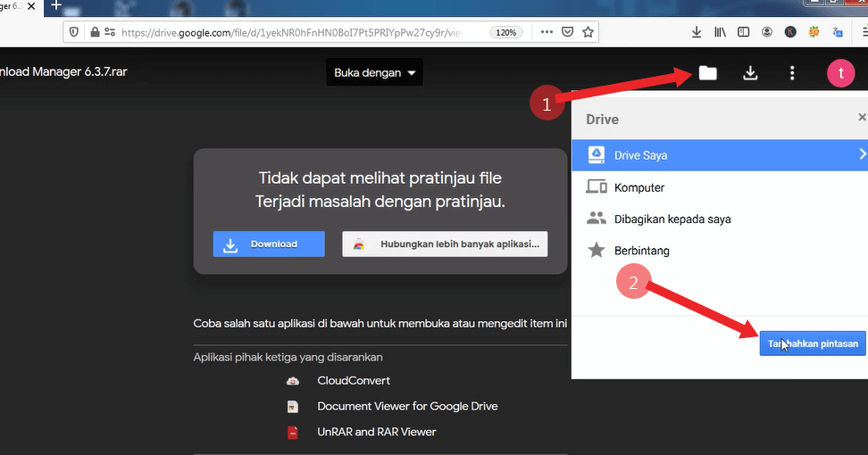Click the 'Drive' panel heading
This screenshot has height=455, width=868.
click(602, 120)
